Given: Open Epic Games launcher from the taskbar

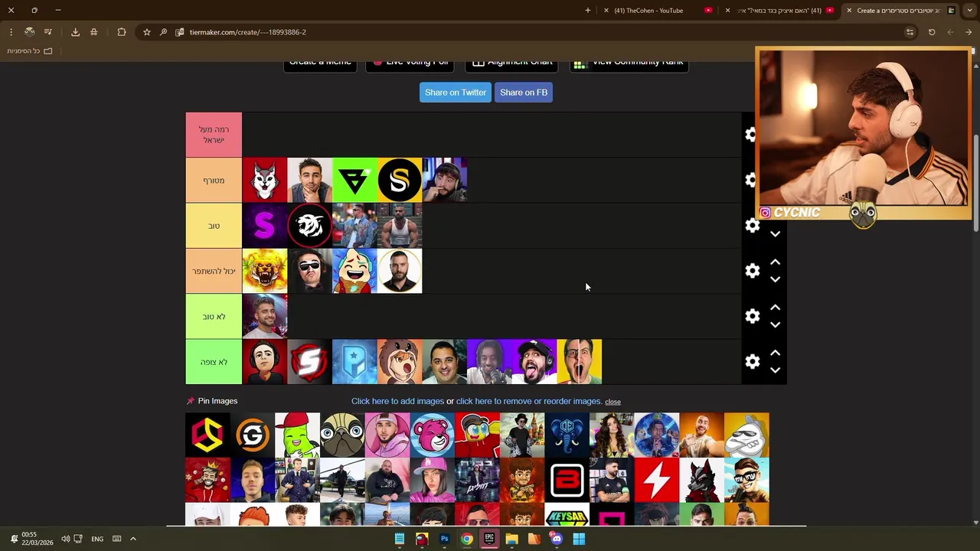Looking at the screenshot, I should (488, 539).
